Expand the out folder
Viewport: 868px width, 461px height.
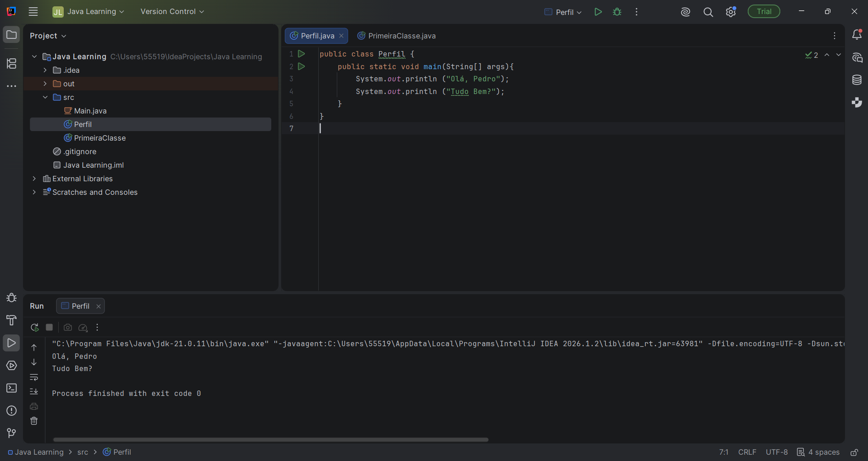point(45,84)
